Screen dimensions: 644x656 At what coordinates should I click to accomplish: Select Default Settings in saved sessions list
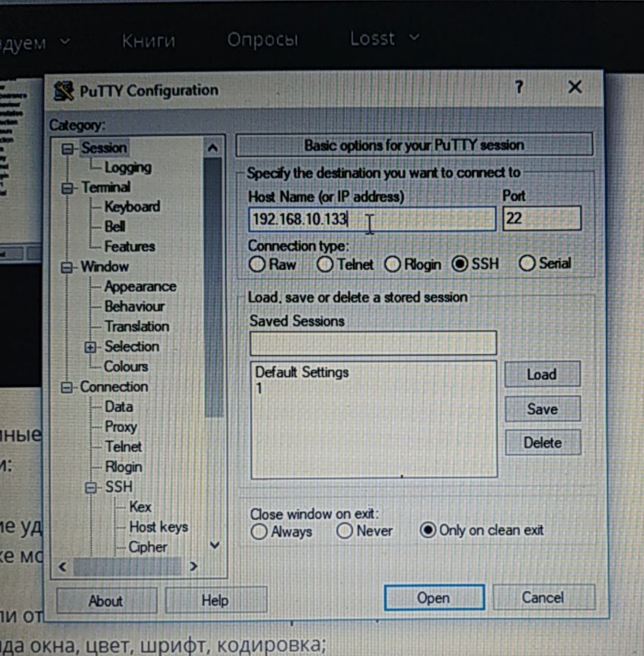point(302,373)
